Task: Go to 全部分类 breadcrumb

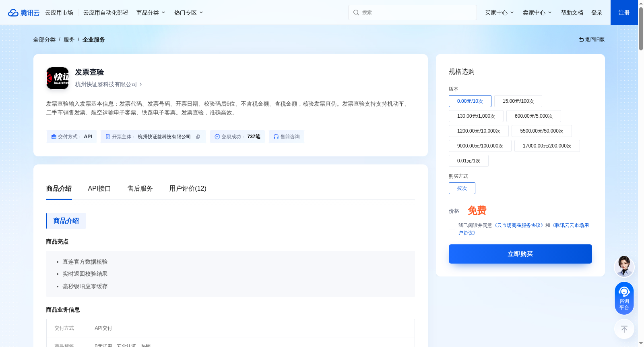Action: [x=44, y=39]
